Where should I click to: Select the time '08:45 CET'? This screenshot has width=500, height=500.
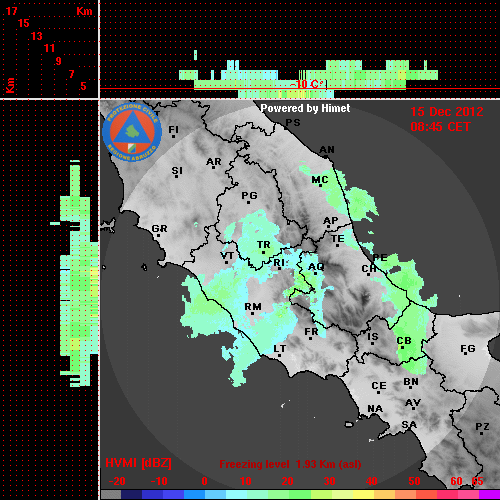pyautogui.click(x=440, y=127)
